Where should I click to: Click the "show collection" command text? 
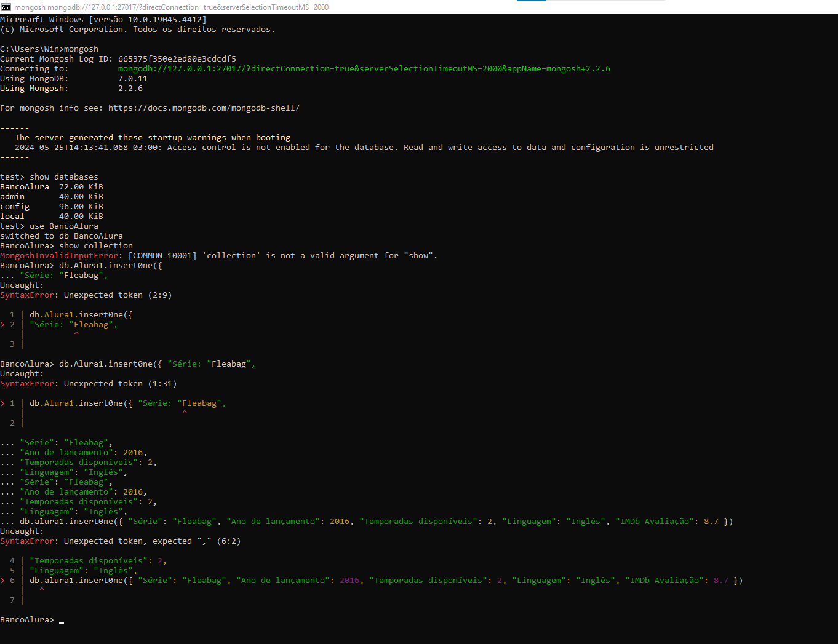point(96,246)
